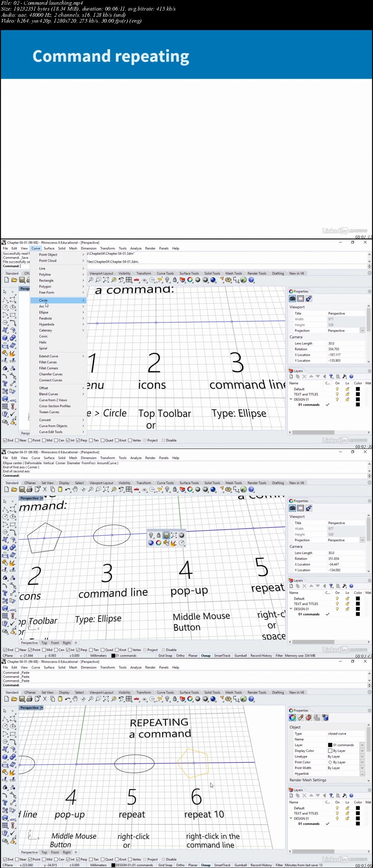This screenshot has height=868, width=373.
Task: Open the Layer dropdown showing 01 commands in Object properties
Action: click(x=362, y=745)
